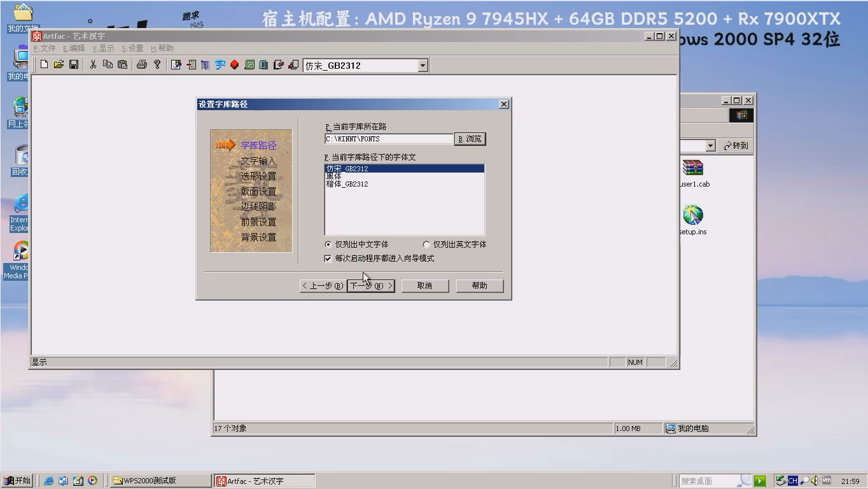Switch to WPS2000测试版 taskbar button
This screenshot has width=868, height=489.
click(160, 481)
